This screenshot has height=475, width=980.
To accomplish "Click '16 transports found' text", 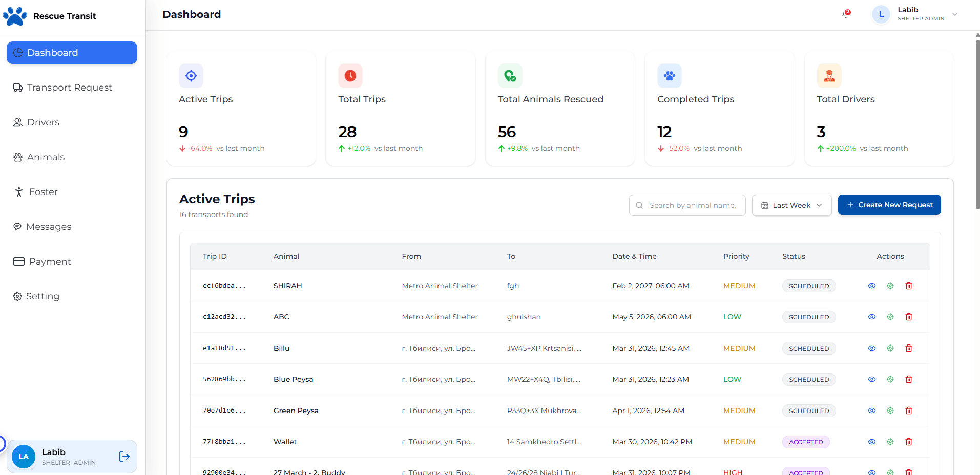I will [213, 214].
